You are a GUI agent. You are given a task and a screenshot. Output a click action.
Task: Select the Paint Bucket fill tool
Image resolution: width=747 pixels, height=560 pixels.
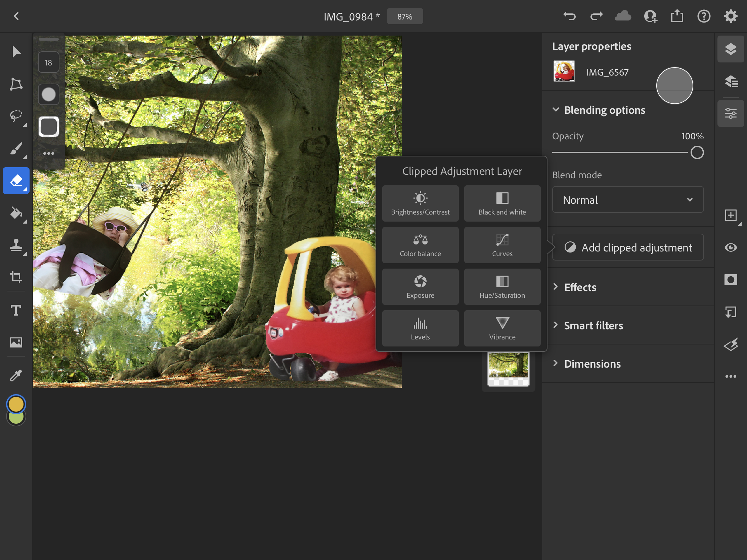(16, 213)
